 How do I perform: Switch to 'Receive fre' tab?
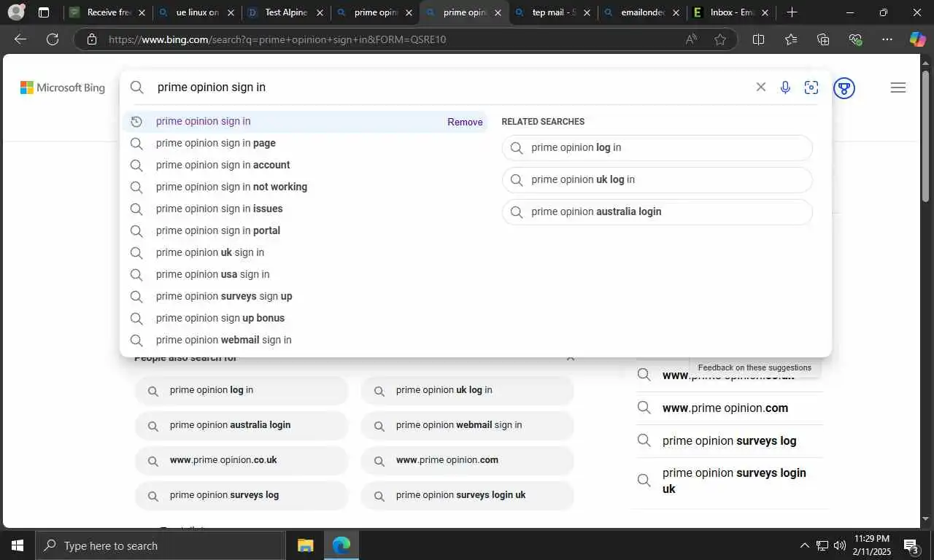pos(107,12)
